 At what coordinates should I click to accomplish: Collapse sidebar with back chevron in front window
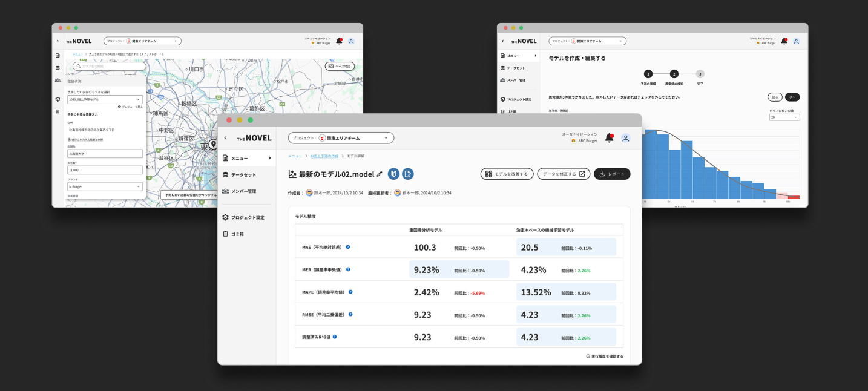225,138
